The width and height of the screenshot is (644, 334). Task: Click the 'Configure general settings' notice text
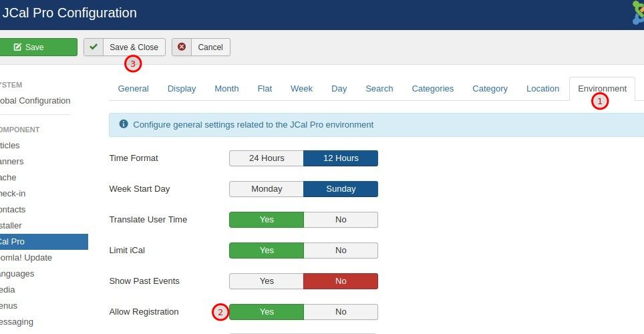coord(253,124)
